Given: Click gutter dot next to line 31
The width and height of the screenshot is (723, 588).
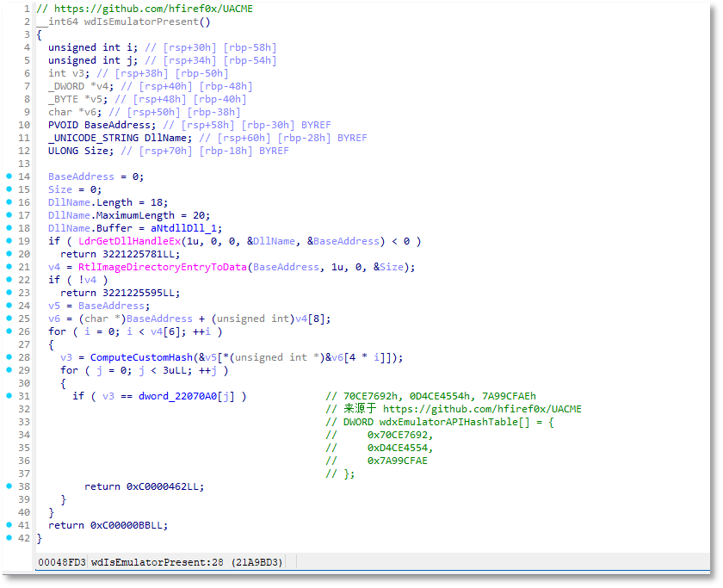Looking at the screenshot, I should click(9, 396).
